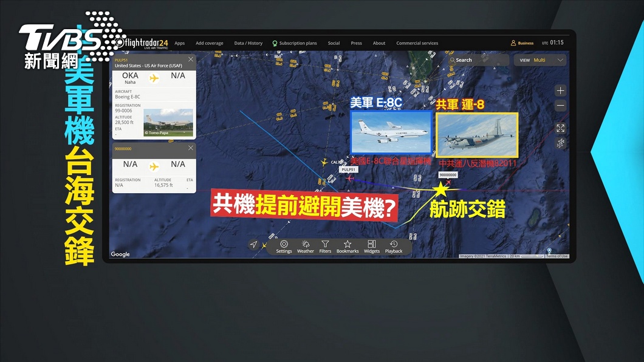The width and height of the screenshot is (644, 362).
Task: Click Boeing E-8C aircraft type text
Action: click(128, 97)
